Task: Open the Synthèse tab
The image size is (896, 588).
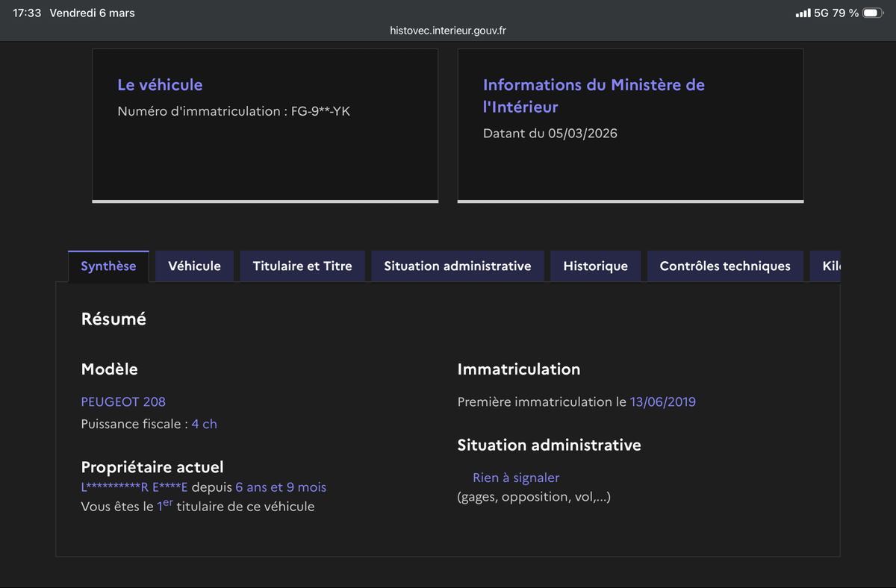Action: pos(108,266)
